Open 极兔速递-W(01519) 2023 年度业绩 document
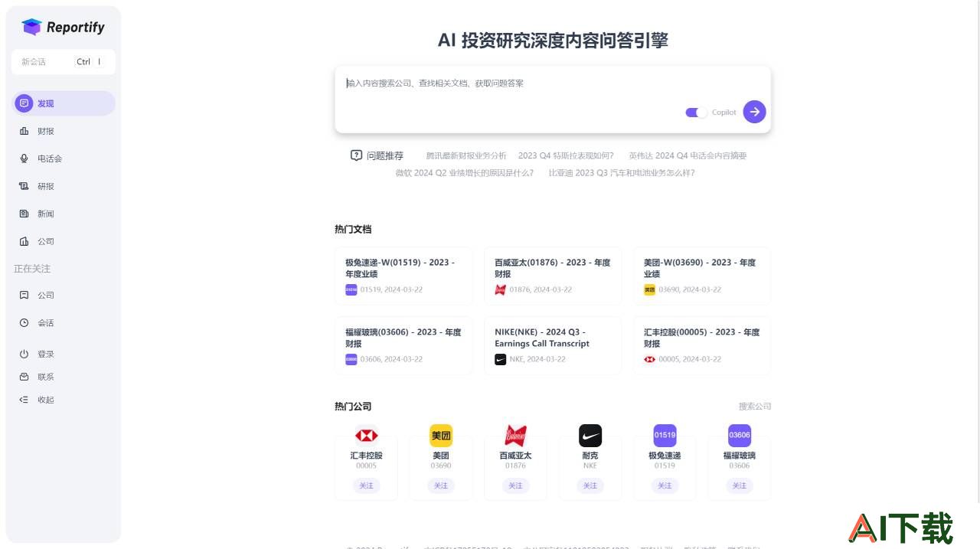This screenshot has width=980, height=549. point(403,276)
